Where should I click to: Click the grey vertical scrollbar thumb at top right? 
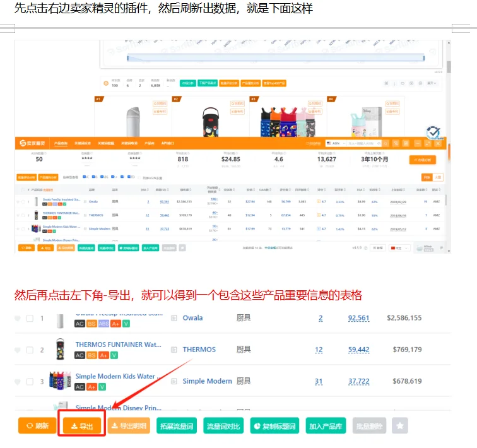449,67
